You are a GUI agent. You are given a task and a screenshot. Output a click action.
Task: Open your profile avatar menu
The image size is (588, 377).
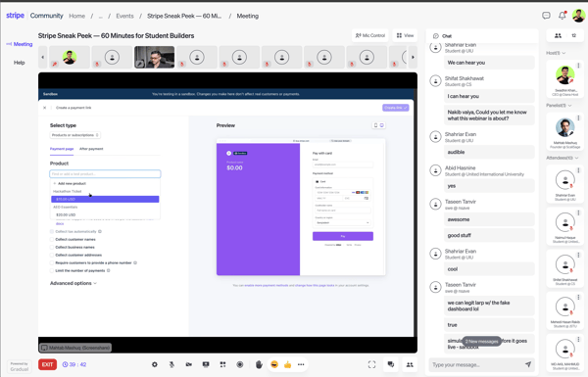point(578,16)
